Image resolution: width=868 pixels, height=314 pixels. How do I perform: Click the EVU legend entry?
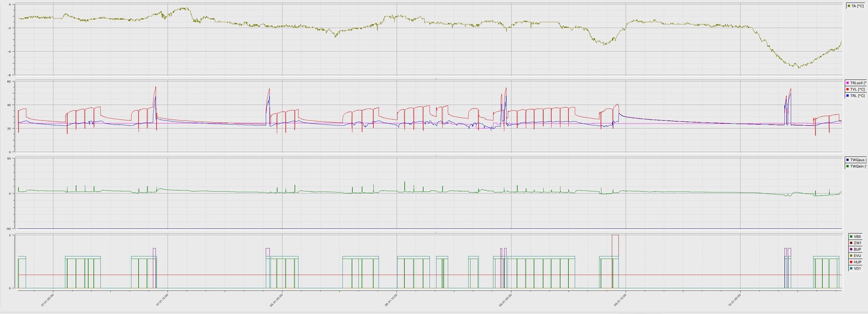[x=857, y=256]
